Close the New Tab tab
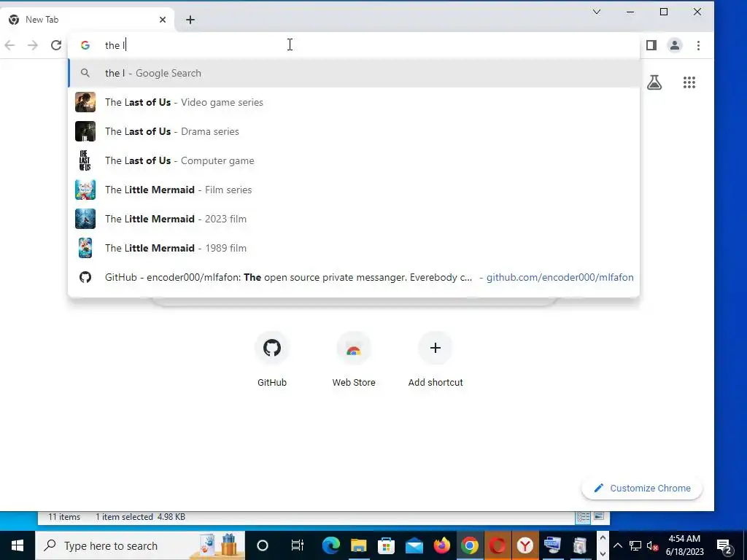 pos(163,20)
